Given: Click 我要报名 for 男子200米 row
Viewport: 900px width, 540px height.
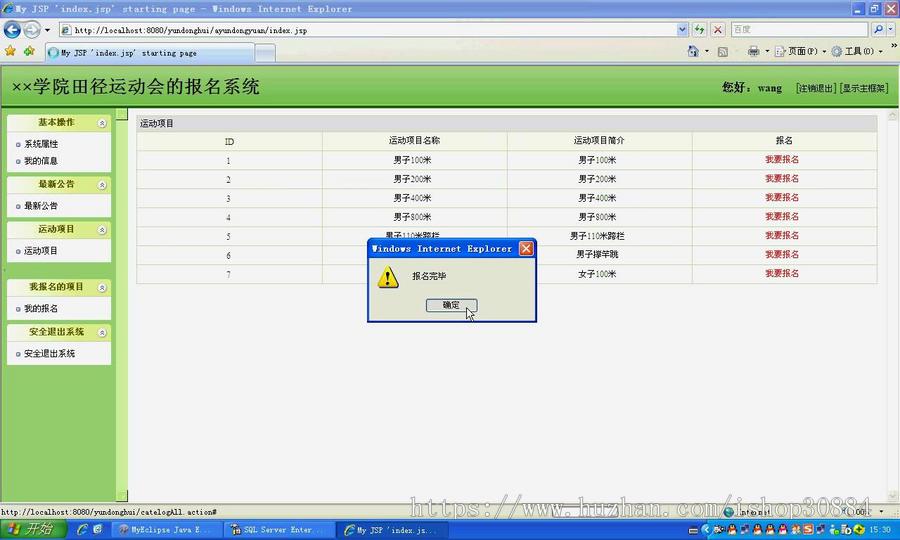Looking at the screenshot, I should point(782,178).
